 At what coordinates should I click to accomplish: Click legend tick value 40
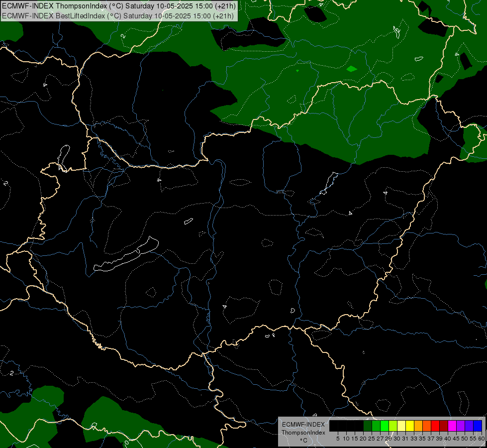[x=448, y=439]
